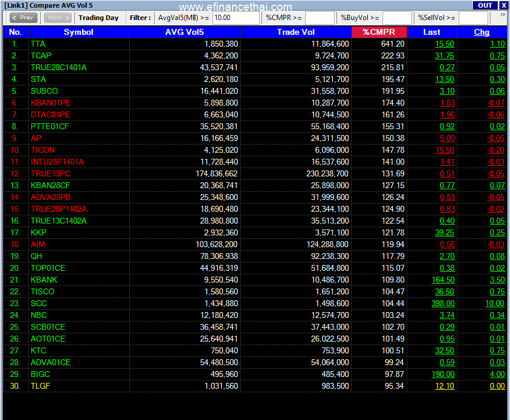This screenshot has height=420, width=510.
Task: Select the ADVA01CE symbol
Action: click(x=51, y=363)
